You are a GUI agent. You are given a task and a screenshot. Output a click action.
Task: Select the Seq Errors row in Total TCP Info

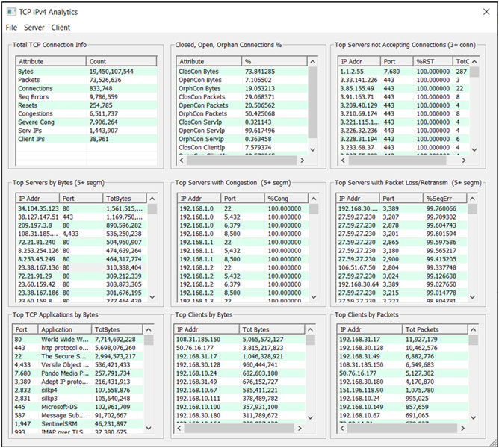click(x=87, y=97)
